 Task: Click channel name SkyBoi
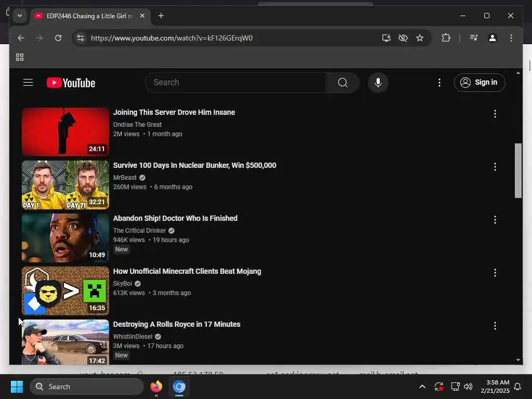pos(123,283)
